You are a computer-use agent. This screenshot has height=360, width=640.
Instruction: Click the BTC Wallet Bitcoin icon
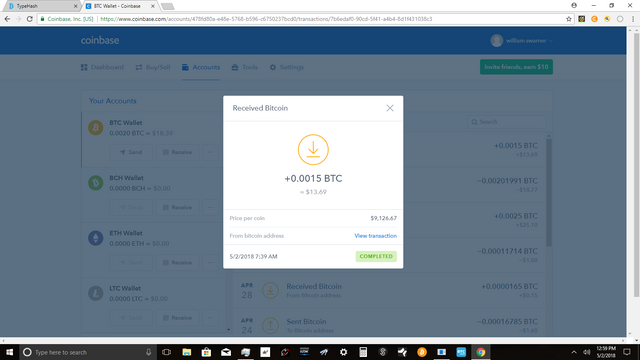click(x=96, y=128)
